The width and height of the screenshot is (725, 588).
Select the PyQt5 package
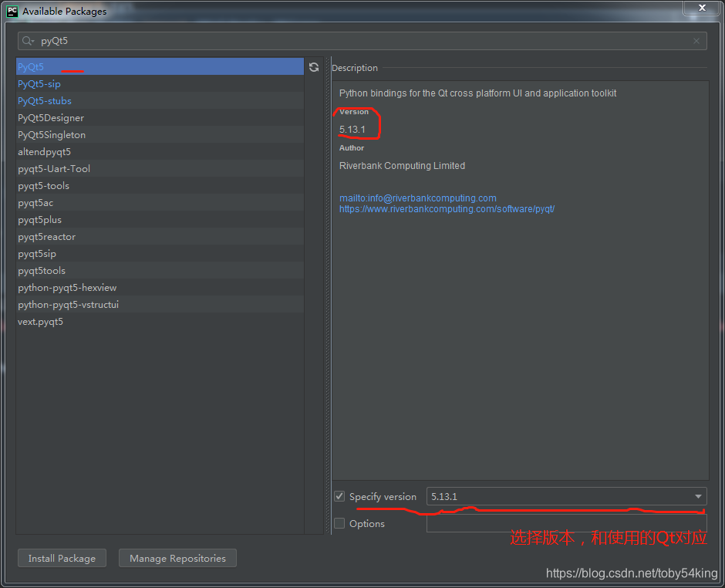[x=160, y=66]
